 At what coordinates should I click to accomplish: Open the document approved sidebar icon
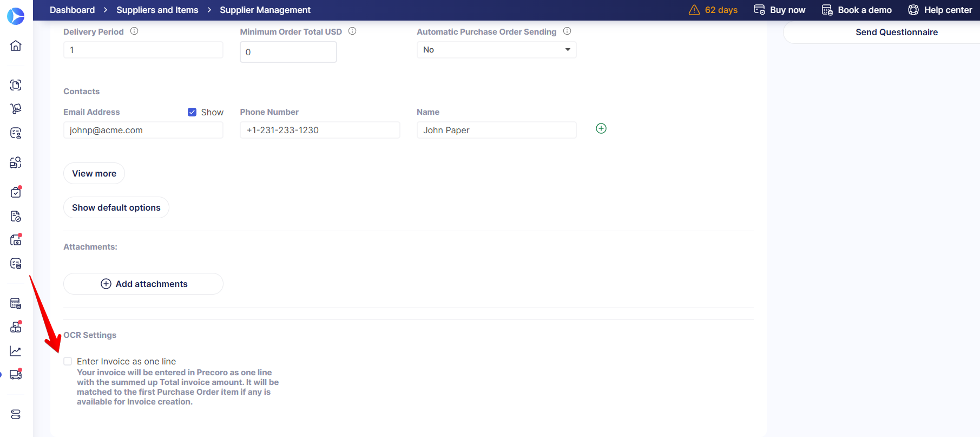[16, 217]
